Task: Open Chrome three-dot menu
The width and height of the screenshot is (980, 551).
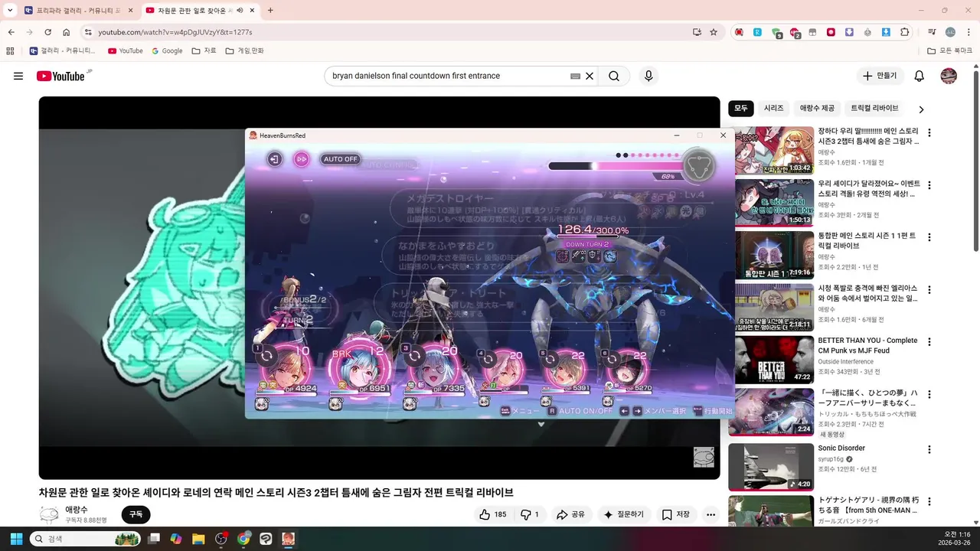Action: [x=968, y=32]
